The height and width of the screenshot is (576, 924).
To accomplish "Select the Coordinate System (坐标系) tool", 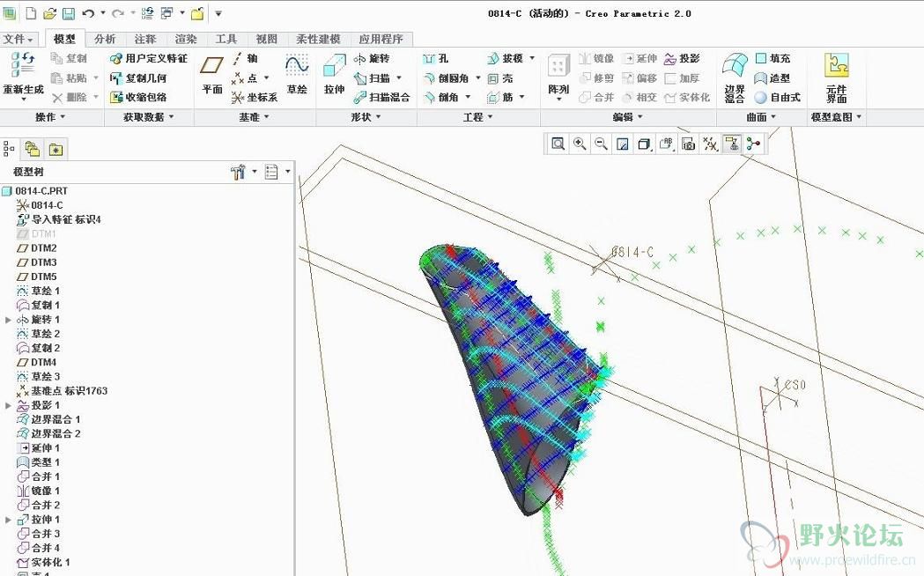I will (x=255, y=97).
